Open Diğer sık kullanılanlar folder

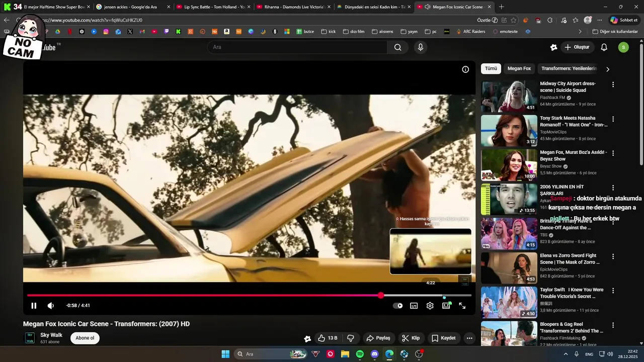[x=615, y=31]
